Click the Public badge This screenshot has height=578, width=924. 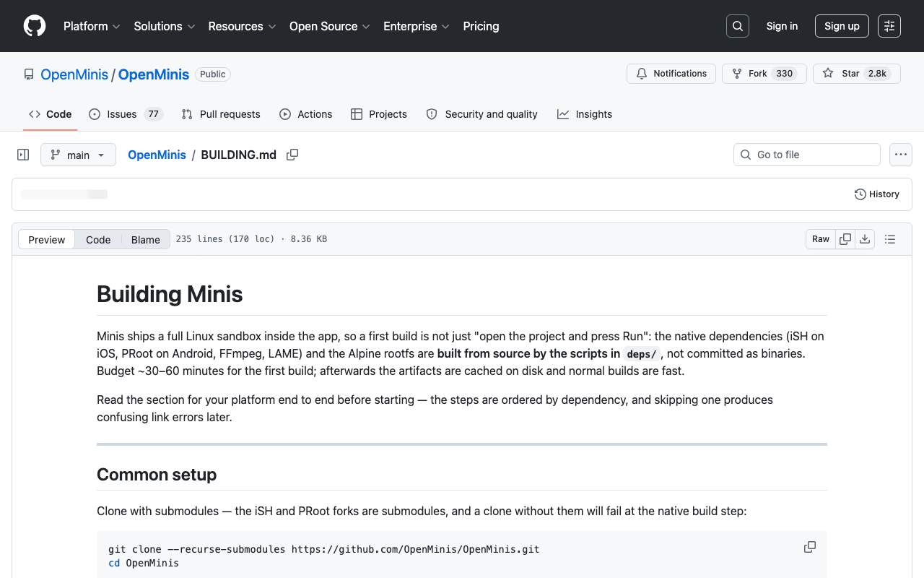pos(213,74)
